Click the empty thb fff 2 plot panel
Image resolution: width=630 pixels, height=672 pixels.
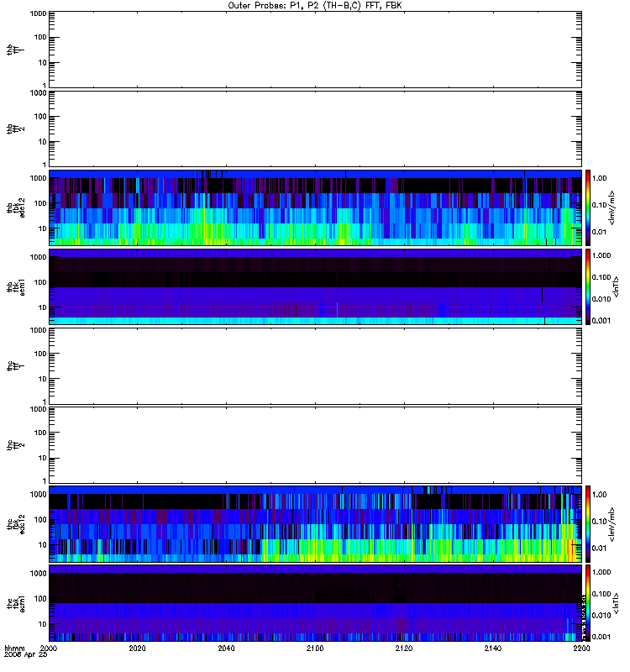coord(315,129)
